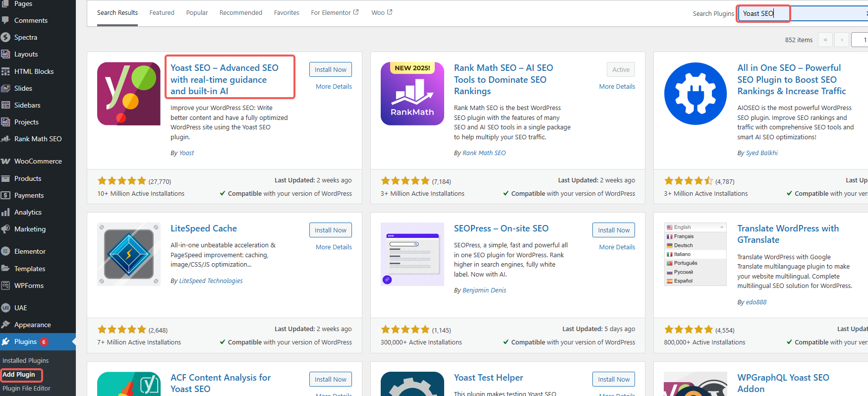The height and width of the screenshot is (396, 868).
Task: Click the Layouts sidebar icon
Action: [x=5, y=54]
